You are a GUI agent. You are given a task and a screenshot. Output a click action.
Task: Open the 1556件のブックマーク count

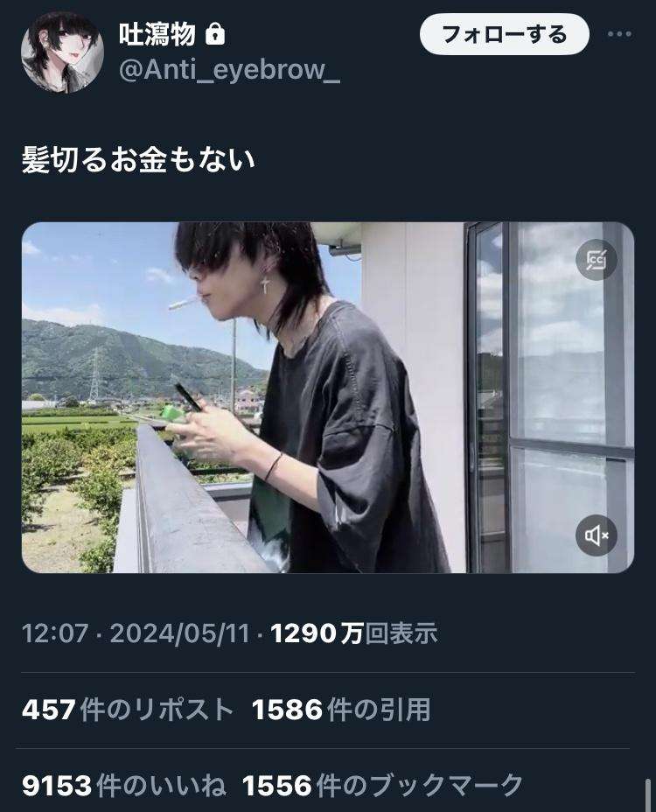382,785
